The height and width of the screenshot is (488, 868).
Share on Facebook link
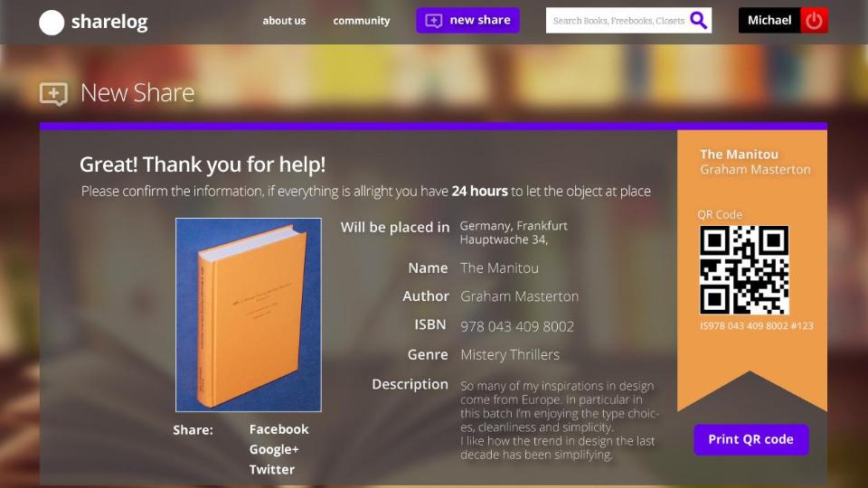(278, 429)
